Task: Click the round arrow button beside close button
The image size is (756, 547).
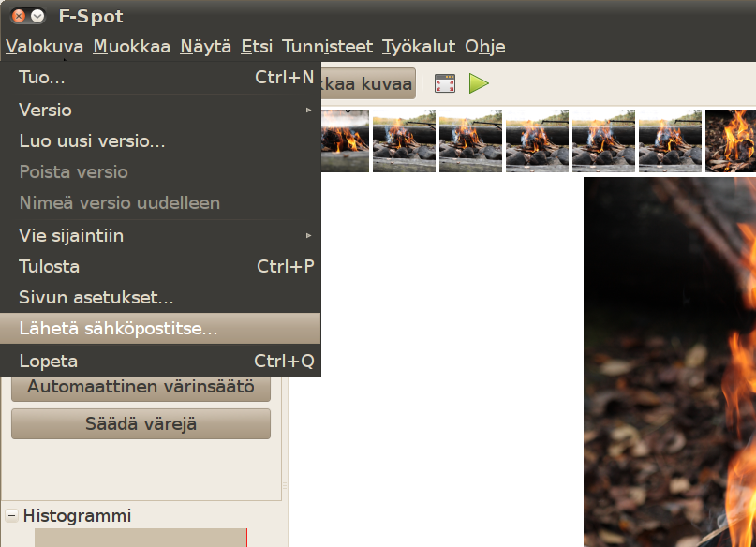Action: coord(37,16)
